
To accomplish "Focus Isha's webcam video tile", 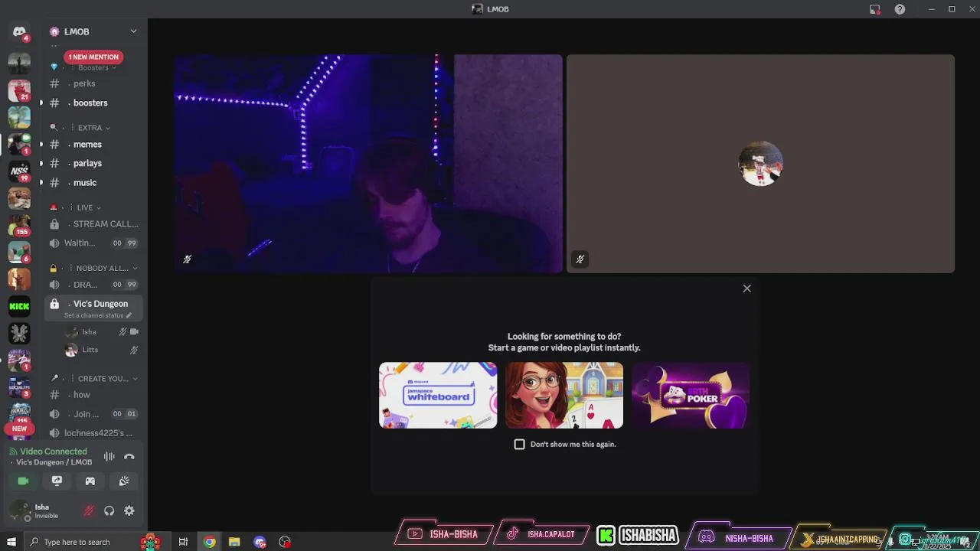I will tap(368, 163).
